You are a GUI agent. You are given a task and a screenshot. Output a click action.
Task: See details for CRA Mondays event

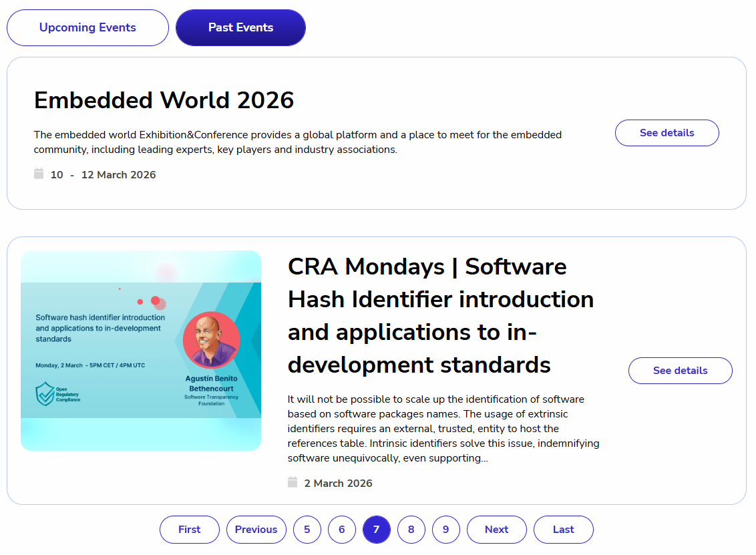click(680, 371)
